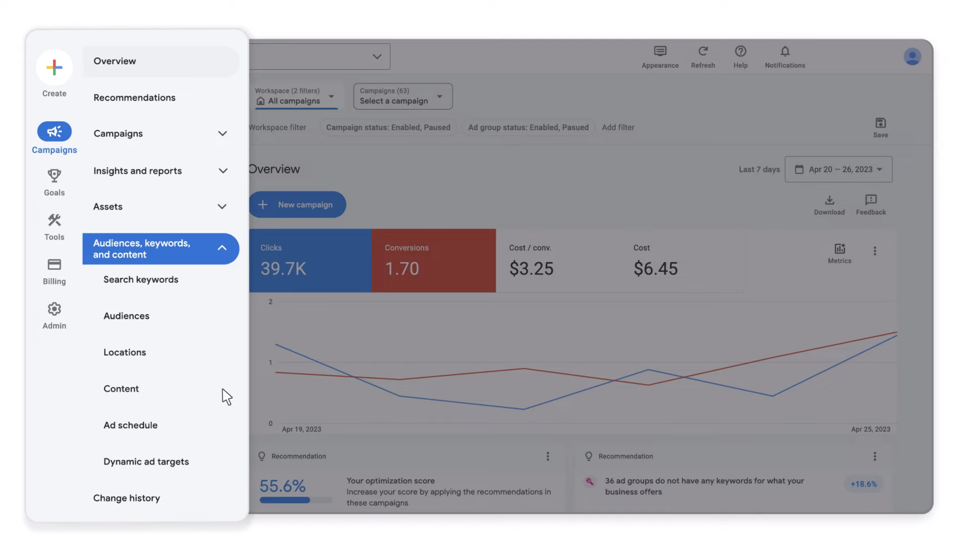This screenshot has height=550, width=980.
Task: Expand the Campaigns menu section
Action: (x=221, y=134)
